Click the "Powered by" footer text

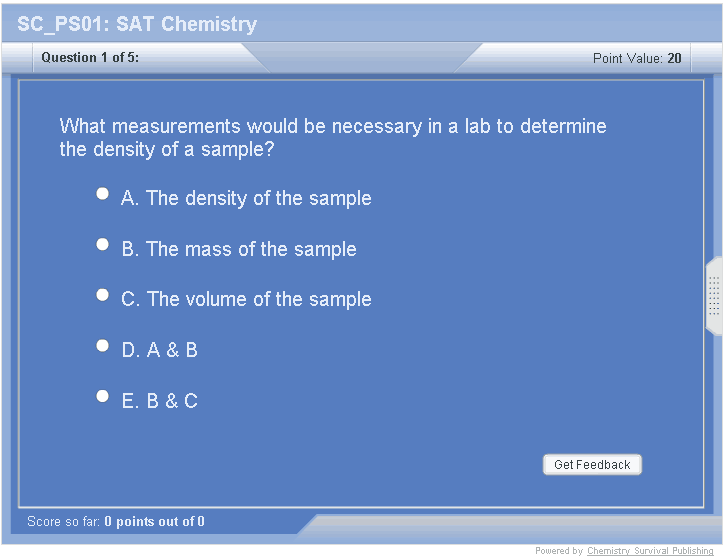(558, 551)
